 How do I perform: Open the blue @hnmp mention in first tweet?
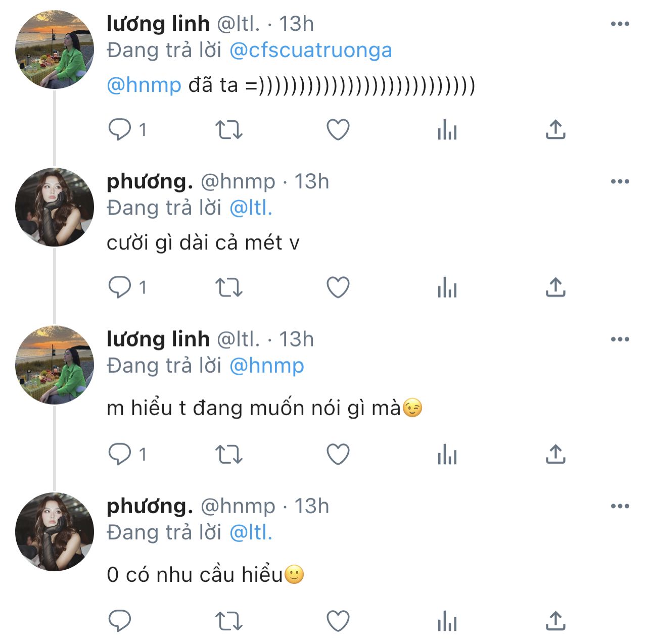[144, 85]
